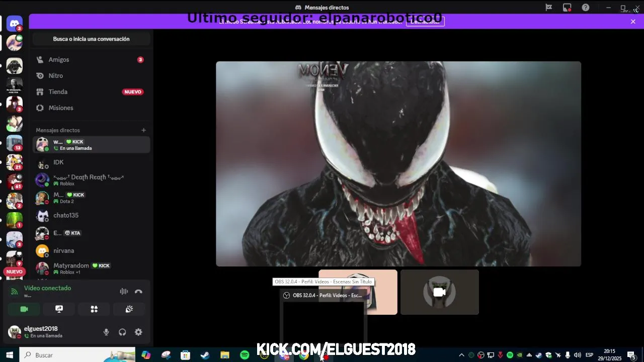The height and width of the screenshot is (362, 644).
Task: Dismiss the purple streamer mode banner
Action: 633,22
